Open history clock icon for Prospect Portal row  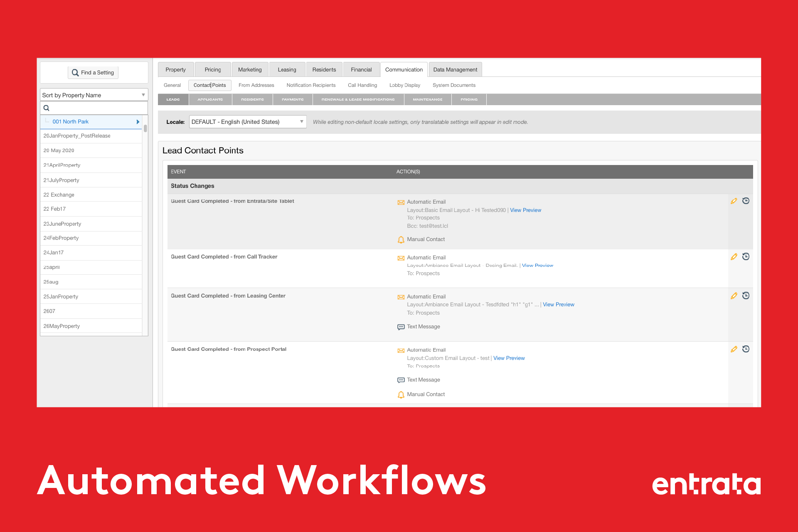click(x=746, y=349)
